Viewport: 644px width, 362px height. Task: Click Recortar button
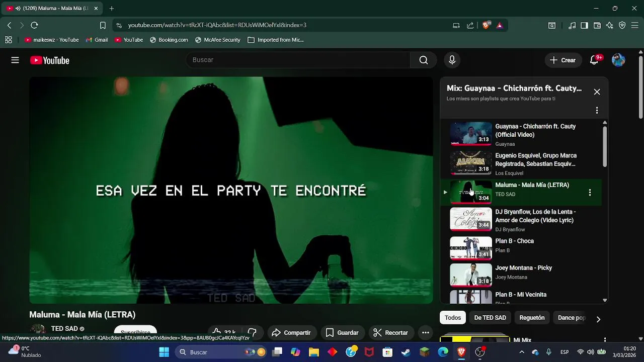(x=390, y=332)
